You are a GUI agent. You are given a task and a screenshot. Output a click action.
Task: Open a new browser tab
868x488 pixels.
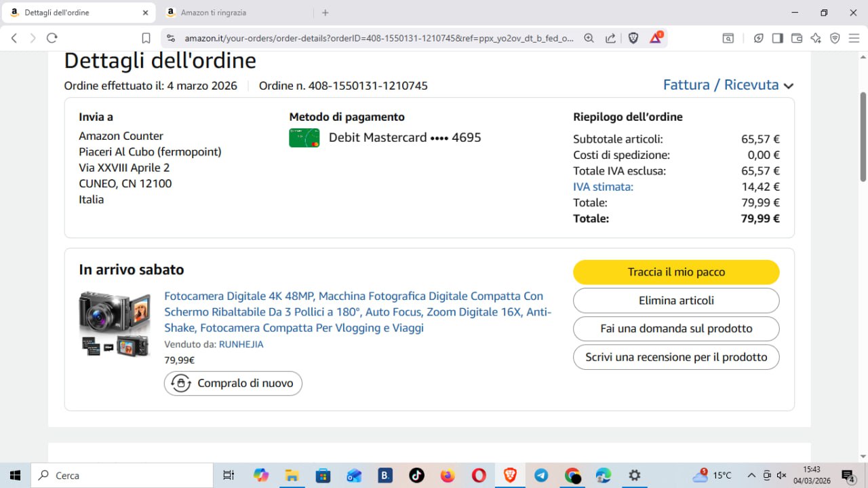click(325, 12)
